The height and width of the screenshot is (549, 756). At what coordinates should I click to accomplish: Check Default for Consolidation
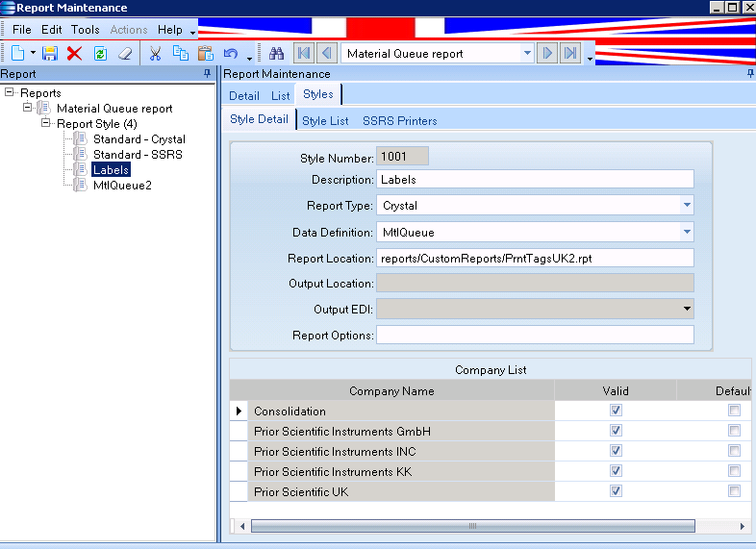734,411
